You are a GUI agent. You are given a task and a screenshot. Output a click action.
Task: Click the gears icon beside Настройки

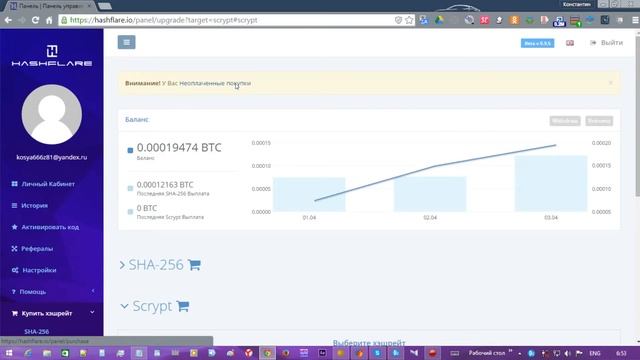[15, 270]
